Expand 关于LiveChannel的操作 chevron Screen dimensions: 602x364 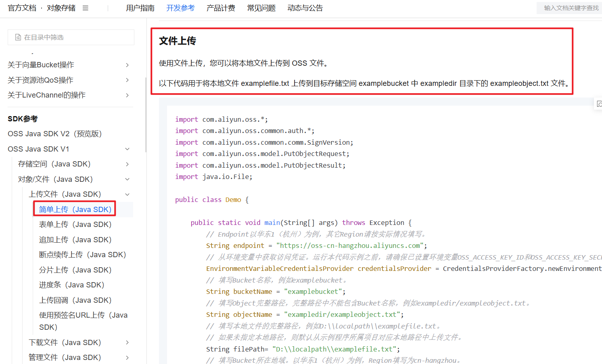(127, 95)
